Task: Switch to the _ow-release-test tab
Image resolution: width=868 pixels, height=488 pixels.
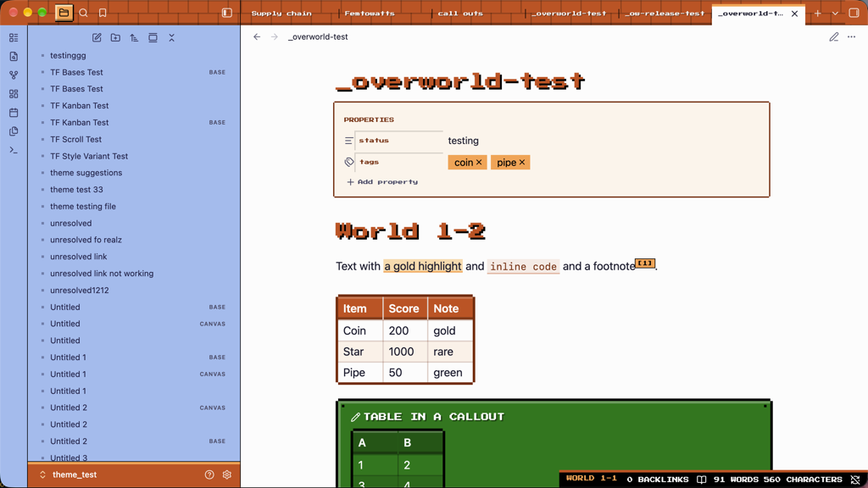Action: pyautogui.click(x=665, y=14)
